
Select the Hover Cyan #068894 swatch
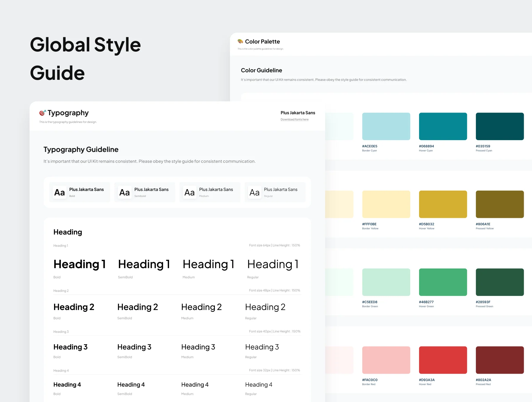tap(443, 126)
